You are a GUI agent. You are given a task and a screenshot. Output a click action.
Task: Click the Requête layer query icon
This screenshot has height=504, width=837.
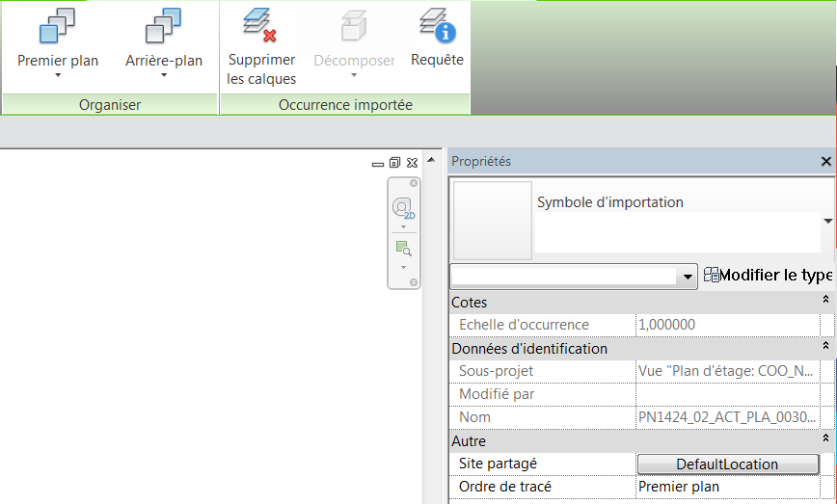(437, 26)
